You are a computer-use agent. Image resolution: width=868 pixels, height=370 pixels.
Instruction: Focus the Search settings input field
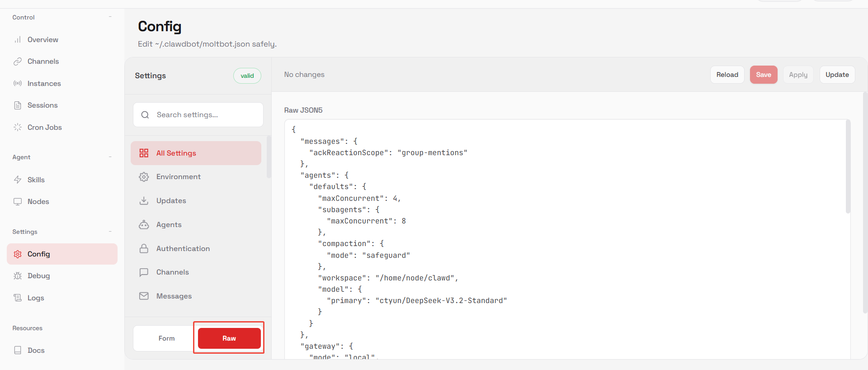tap(206, 115)
